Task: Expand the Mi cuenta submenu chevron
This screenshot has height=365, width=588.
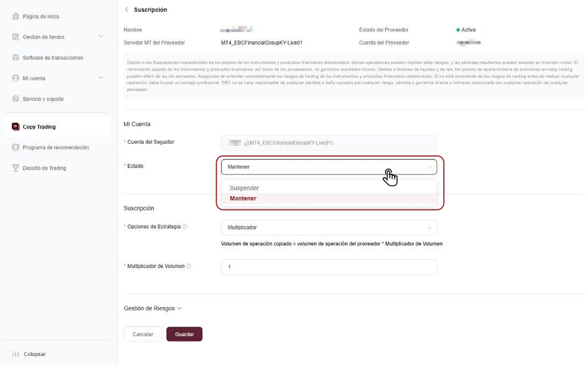Action: pos(101,78)
